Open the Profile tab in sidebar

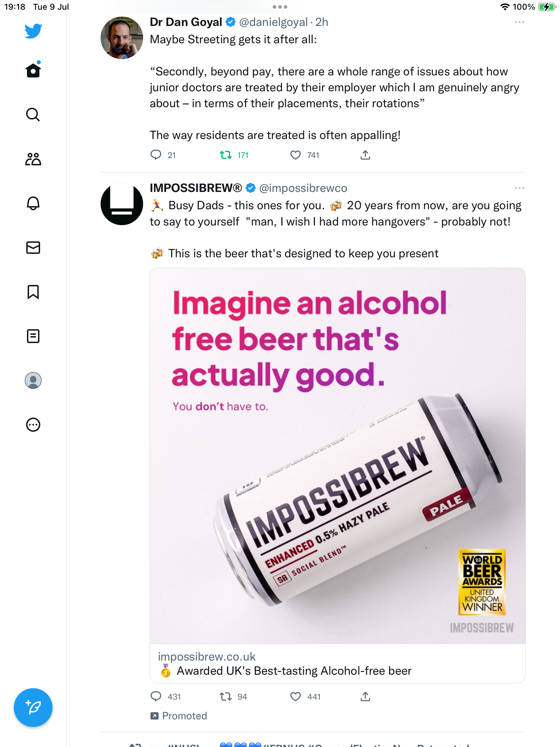[33, 380]
